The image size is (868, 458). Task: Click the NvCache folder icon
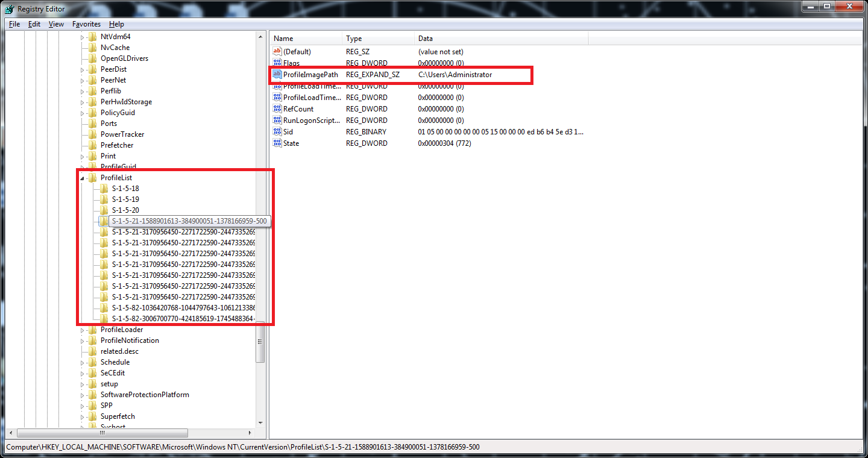(92, 48)
